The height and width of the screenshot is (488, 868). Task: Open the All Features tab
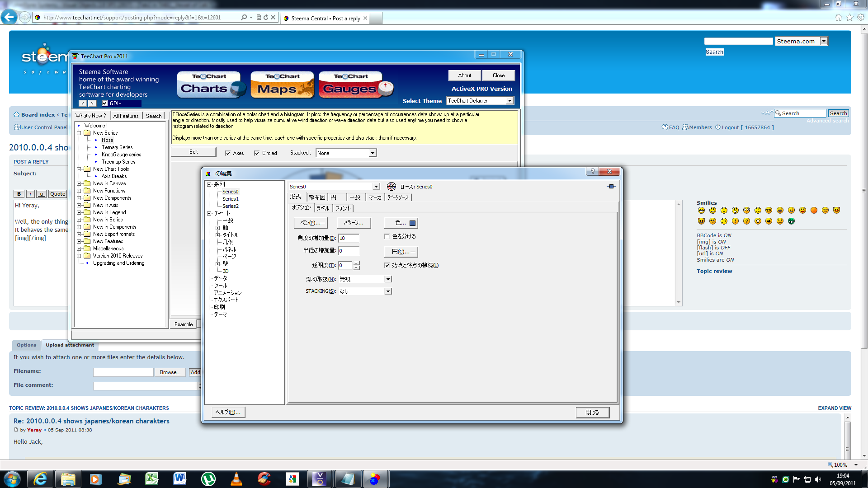pyautogui.click(x=126, y=116)
